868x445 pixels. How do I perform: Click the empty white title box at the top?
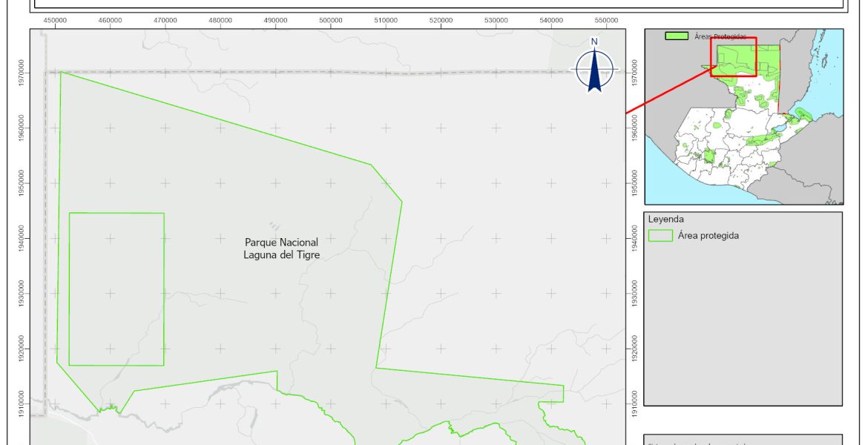point(438,4)
